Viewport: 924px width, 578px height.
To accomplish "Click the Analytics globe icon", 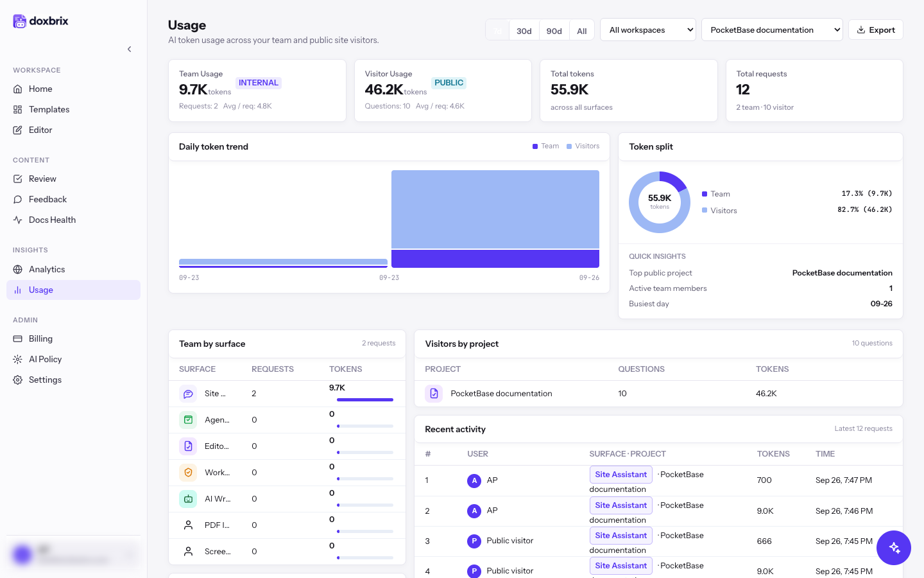I will click(17, 270).
